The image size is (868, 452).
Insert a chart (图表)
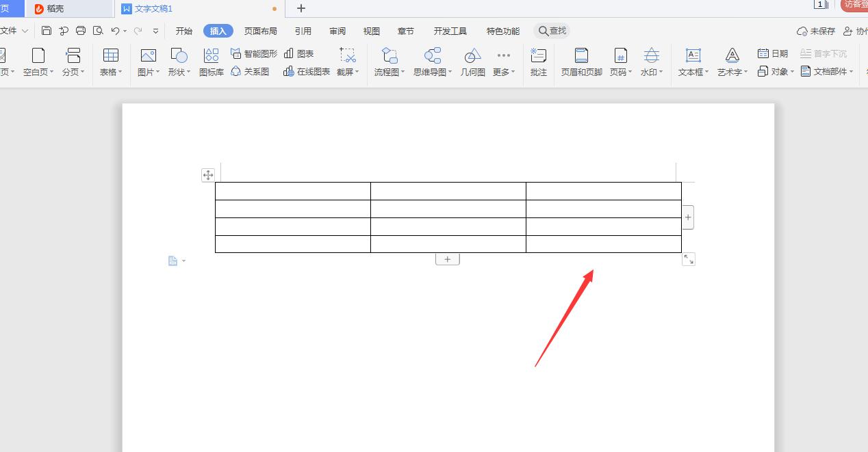(x=299, y=53)
